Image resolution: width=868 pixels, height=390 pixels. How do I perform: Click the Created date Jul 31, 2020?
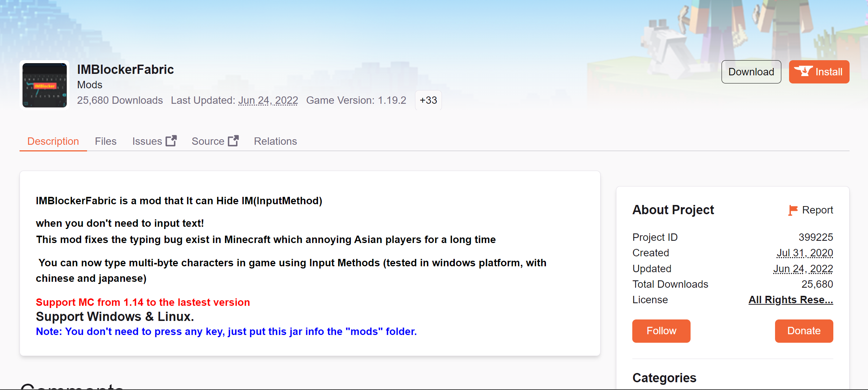point(805,253)
